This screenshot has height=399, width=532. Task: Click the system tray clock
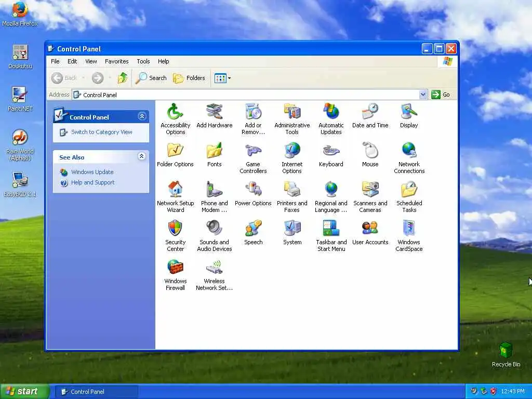(x=513, y=391)
